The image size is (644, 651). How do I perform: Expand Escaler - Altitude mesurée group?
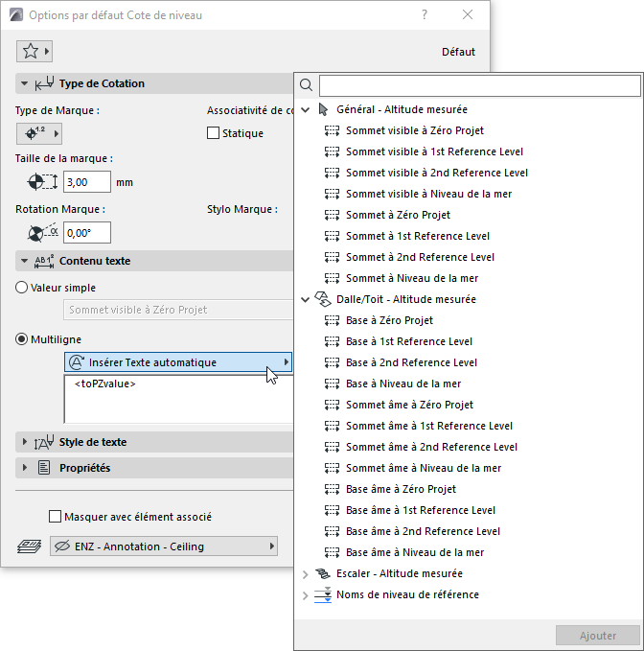pos(306,574)
